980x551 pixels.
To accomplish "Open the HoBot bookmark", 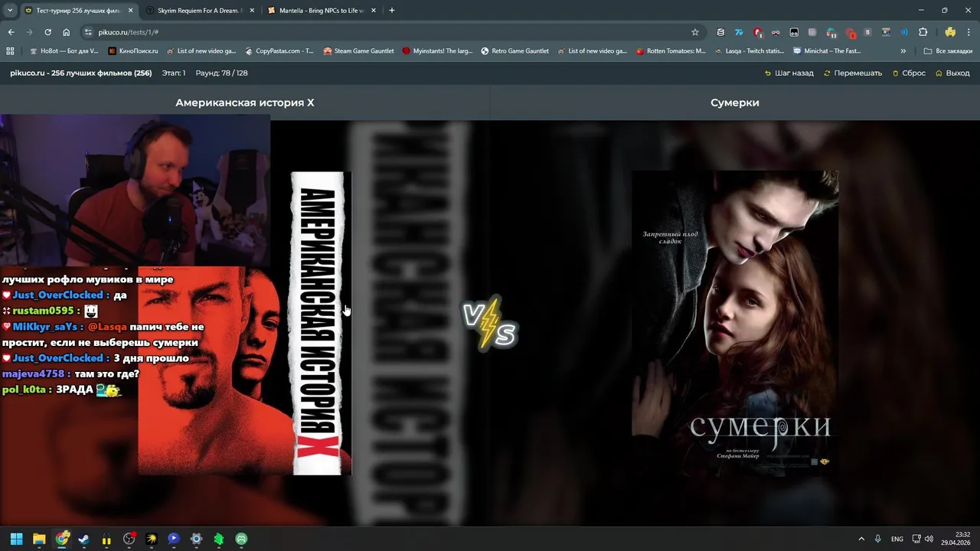I will pyautogui.click(x=64, y=51).
